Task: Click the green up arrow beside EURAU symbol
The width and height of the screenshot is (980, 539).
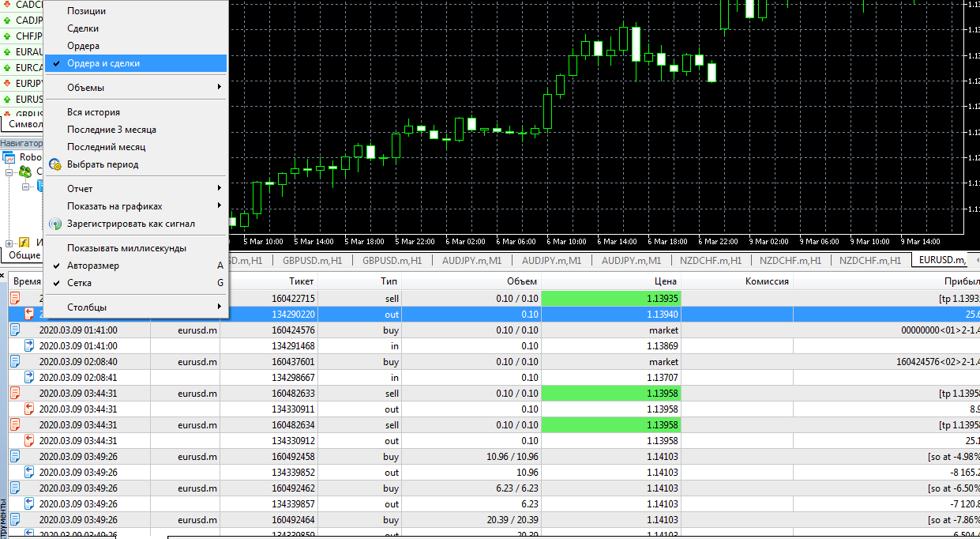Action: point(7,52)
